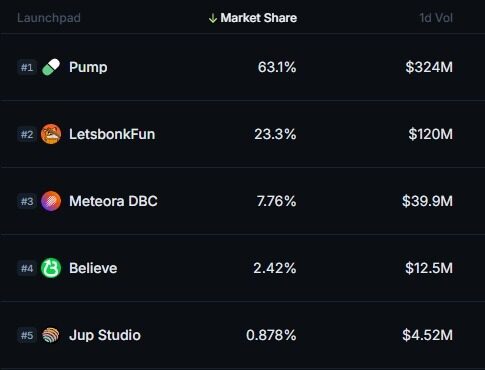Click the 7.76% market share cell
Screen dimensions: 485x370
coord(276,201)
